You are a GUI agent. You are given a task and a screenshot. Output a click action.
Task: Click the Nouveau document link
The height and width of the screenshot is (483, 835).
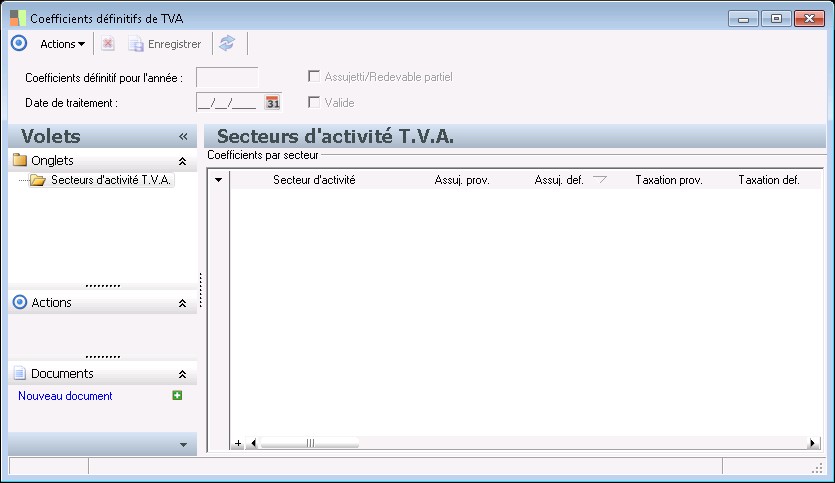coord(65,396)
